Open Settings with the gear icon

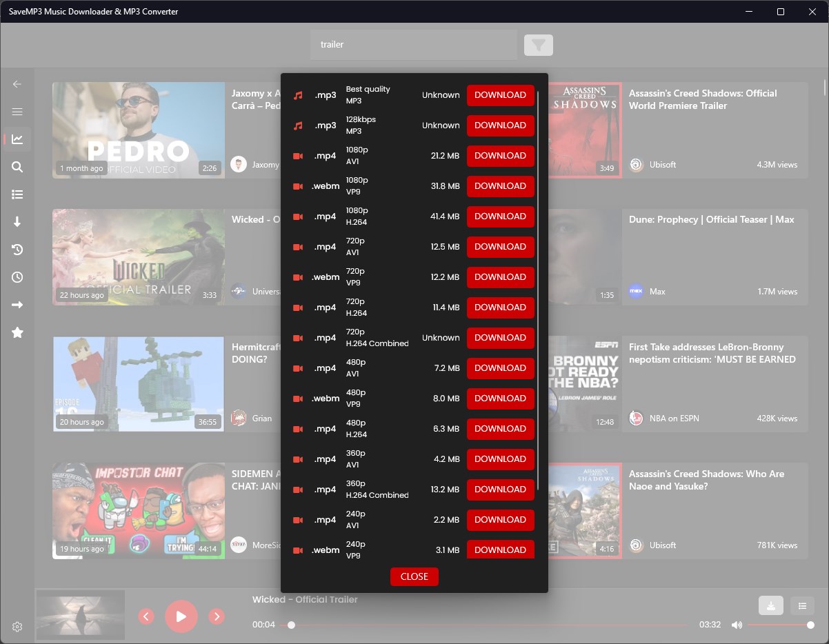17,626
